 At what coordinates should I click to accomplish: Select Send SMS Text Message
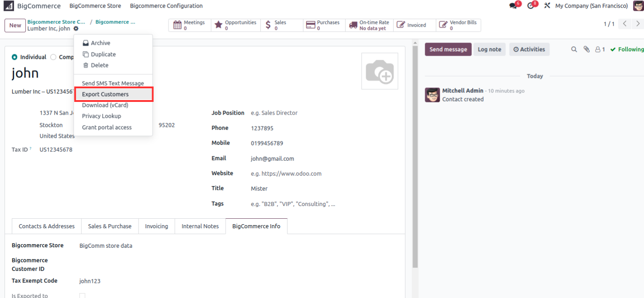113,83
